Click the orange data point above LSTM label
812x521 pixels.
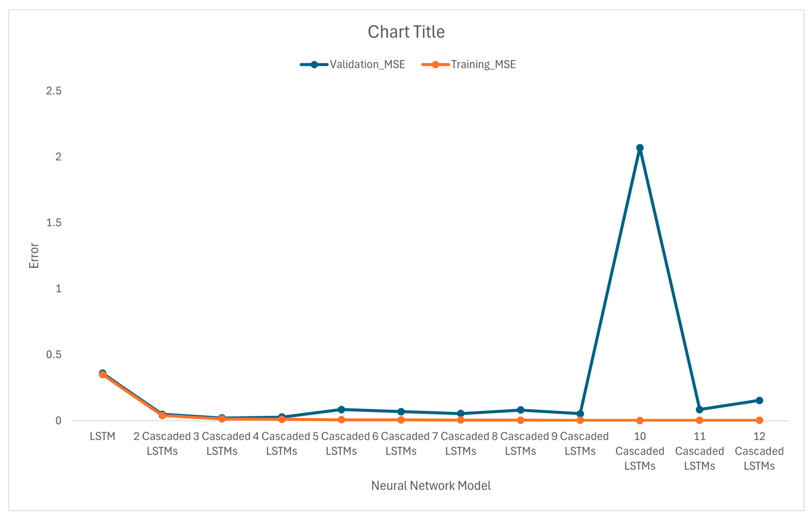point(103,375)
